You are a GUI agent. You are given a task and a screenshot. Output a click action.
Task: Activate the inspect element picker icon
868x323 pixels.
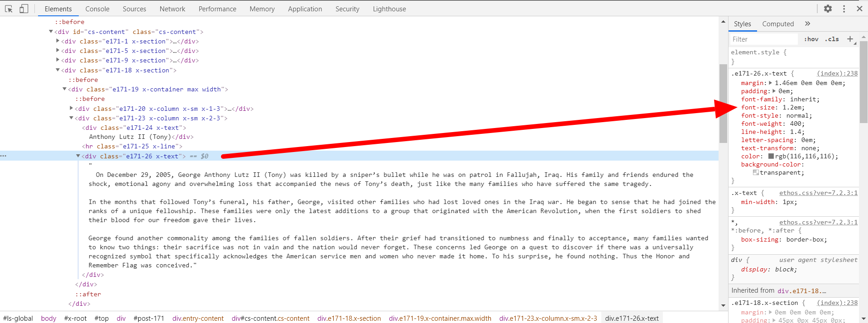click(x=9, y=9)
